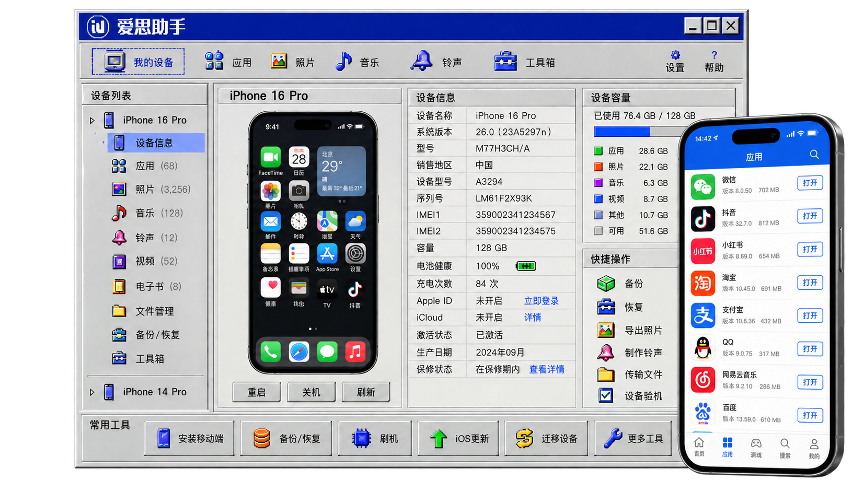Image resolution: width=852 pixels, height=504 pixels.
Task: Click the iPhone 16 Pro screen preview
Action: [313, 242]
